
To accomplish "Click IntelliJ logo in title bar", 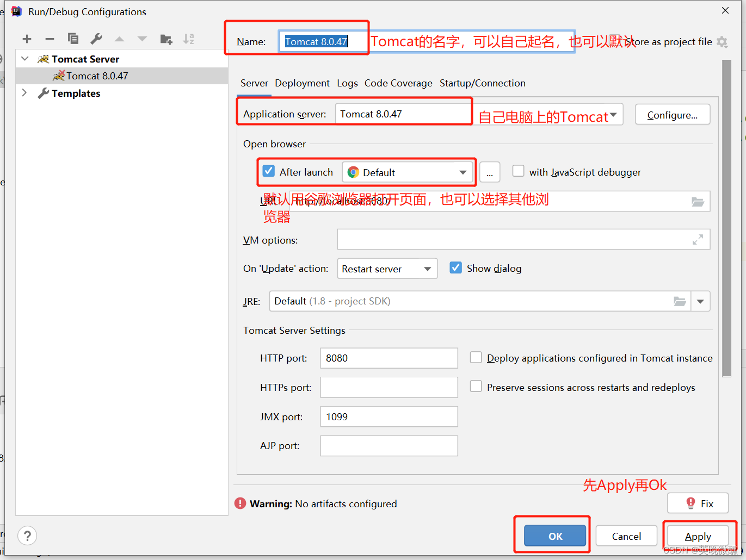I will coord(16,11).
